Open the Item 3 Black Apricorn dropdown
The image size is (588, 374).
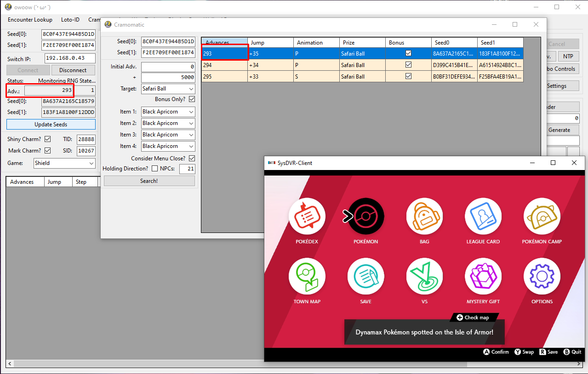point(168,135)
